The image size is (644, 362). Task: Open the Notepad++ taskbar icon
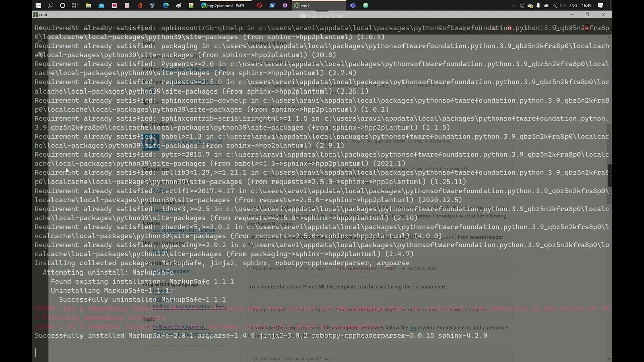click(191, 5)
